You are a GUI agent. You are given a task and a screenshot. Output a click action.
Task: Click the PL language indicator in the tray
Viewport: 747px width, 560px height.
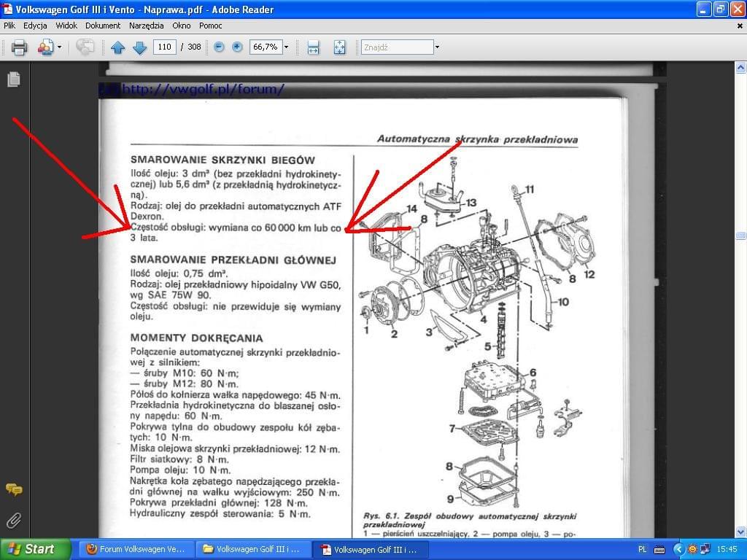[642, 550]
